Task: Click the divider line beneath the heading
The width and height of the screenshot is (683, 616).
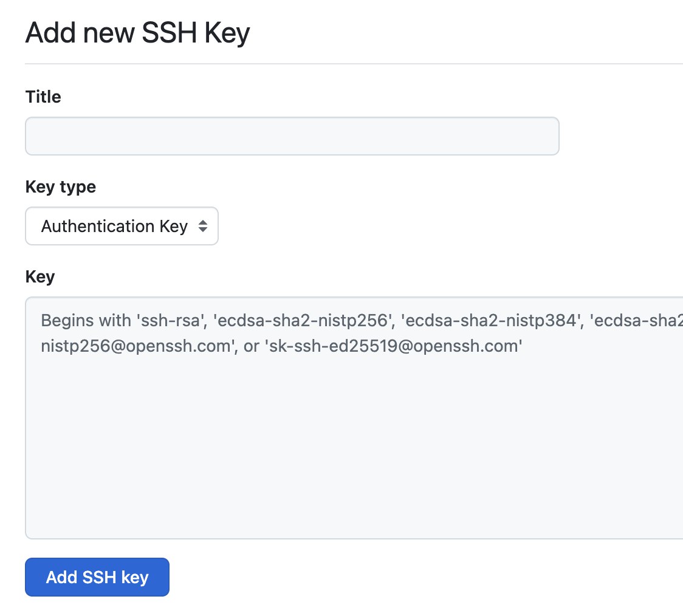Action: click(352, 63)
